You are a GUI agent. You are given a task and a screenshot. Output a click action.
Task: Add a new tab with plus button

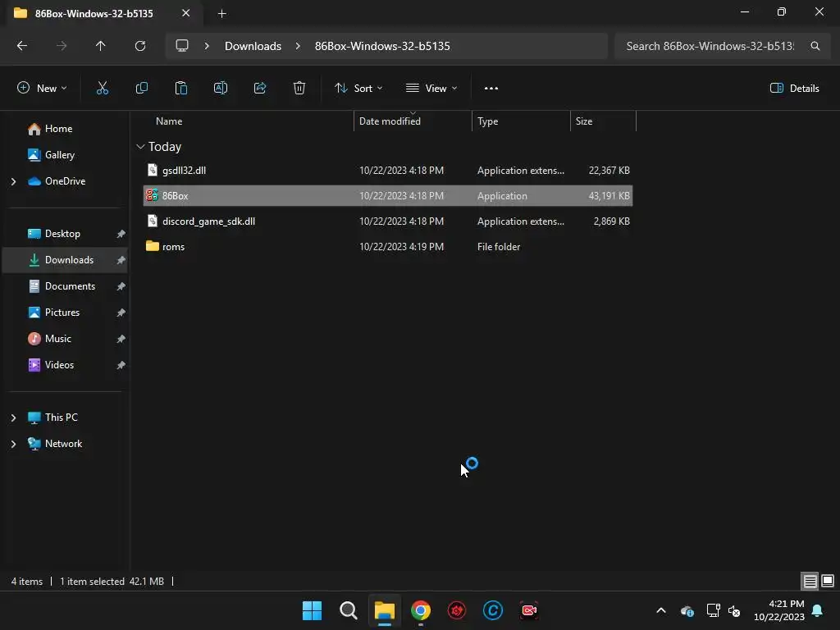coord(221,14)
